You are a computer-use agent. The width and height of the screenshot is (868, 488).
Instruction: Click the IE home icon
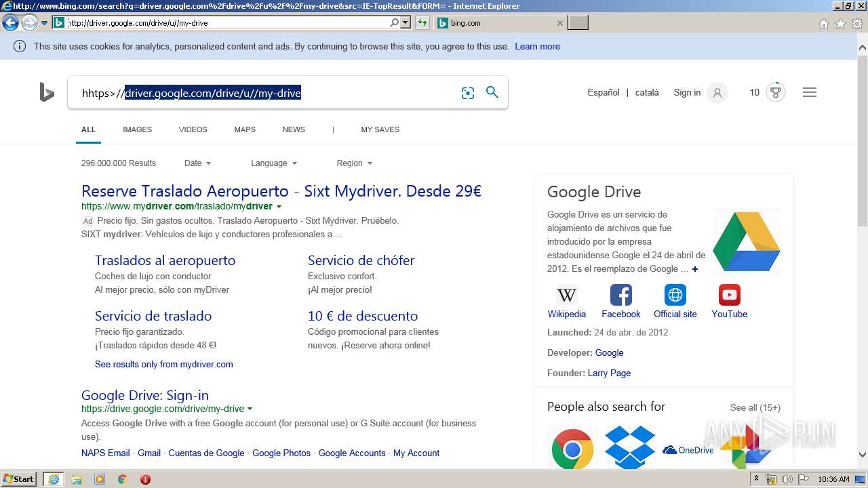[824, 24]
